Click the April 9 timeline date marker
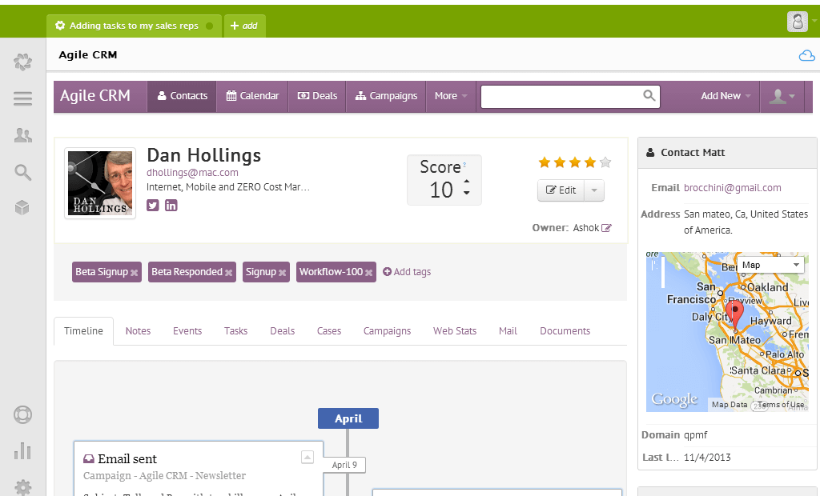The height and width of the screenshot is (504, 820). 344,465
